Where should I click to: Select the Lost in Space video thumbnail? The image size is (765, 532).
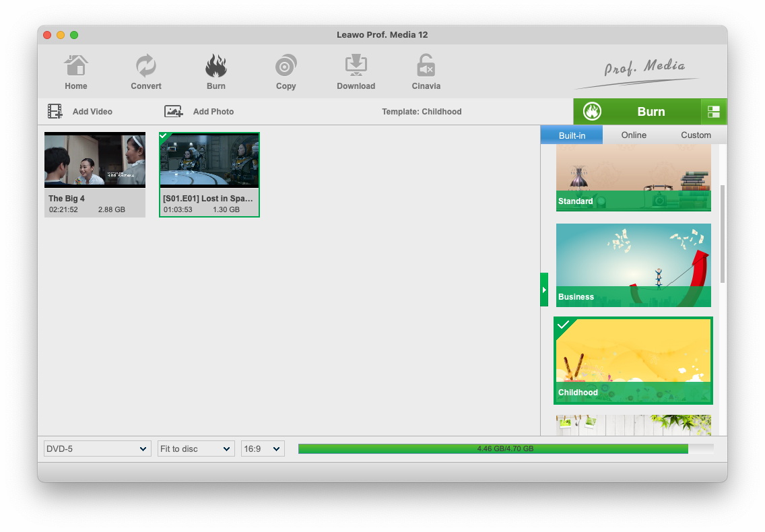coord(209,160)
